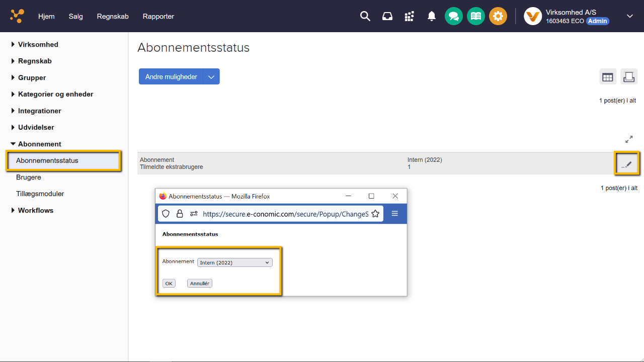Image resolution: width=644 pixels, height=362 pixels.
Task: Open the Regnskab top menu
Action: [x=113, y=16]
